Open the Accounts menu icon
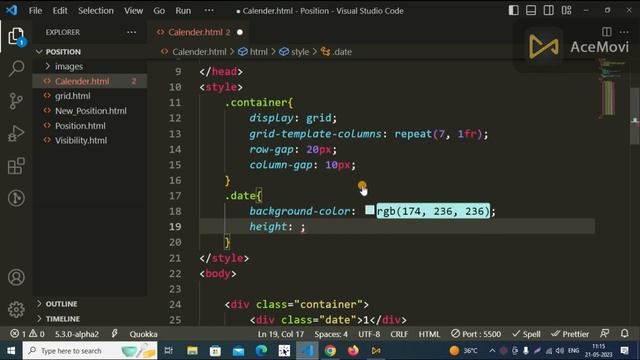 [x=16, y=278]
